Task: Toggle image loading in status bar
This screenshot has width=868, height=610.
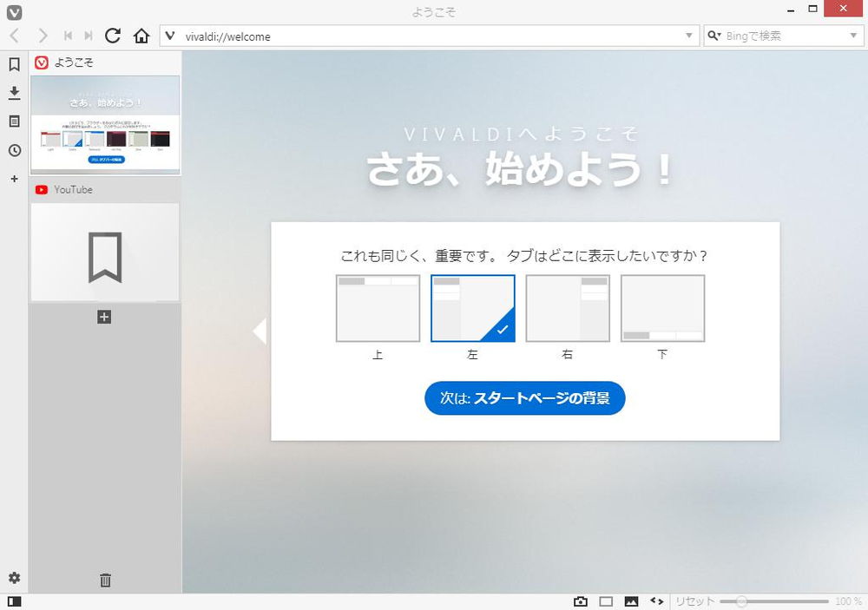Action: [x=631, y=601]
